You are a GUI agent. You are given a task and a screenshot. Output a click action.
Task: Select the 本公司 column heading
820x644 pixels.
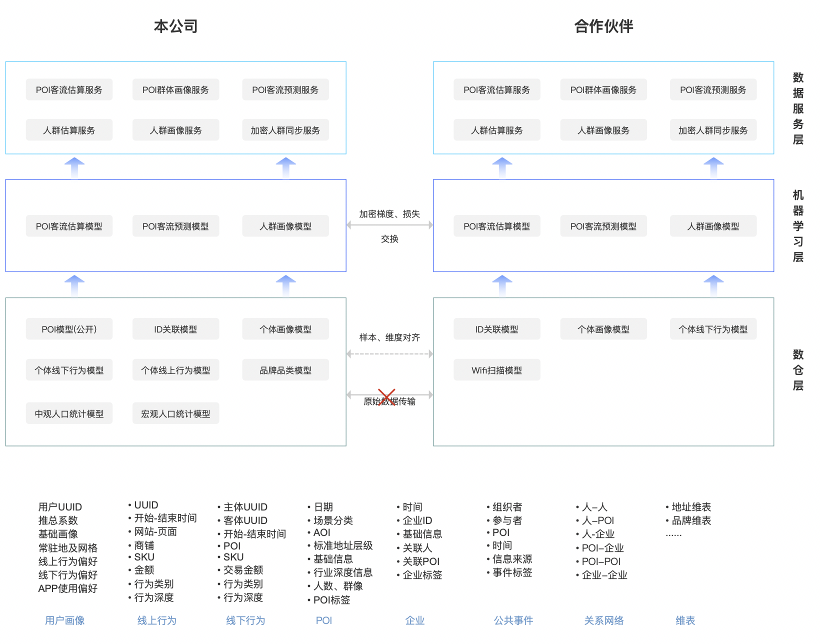coord(176,26)
